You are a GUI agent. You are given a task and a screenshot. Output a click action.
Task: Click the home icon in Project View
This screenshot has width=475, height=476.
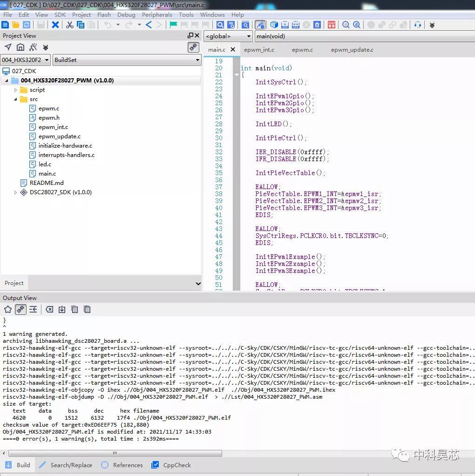20,48
